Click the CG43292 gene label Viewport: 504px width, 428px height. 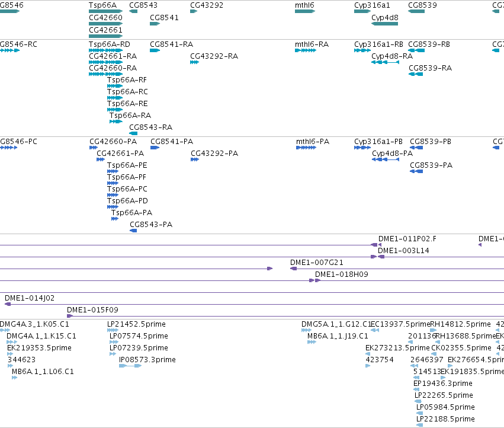(207, 5)
